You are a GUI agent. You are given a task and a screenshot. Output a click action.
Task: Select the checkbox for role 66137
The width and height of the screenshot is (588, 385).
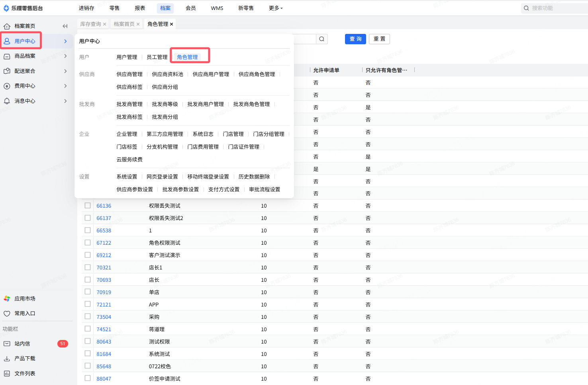tap(88, 218)
